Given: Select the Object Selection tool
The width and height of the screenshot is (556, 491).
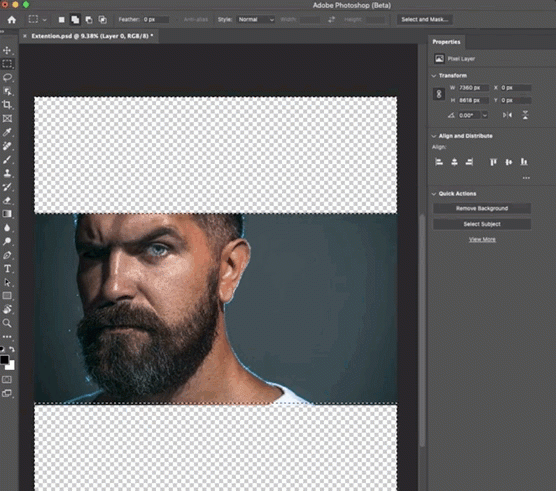Looking at the screenshot, I should (7, 91).
